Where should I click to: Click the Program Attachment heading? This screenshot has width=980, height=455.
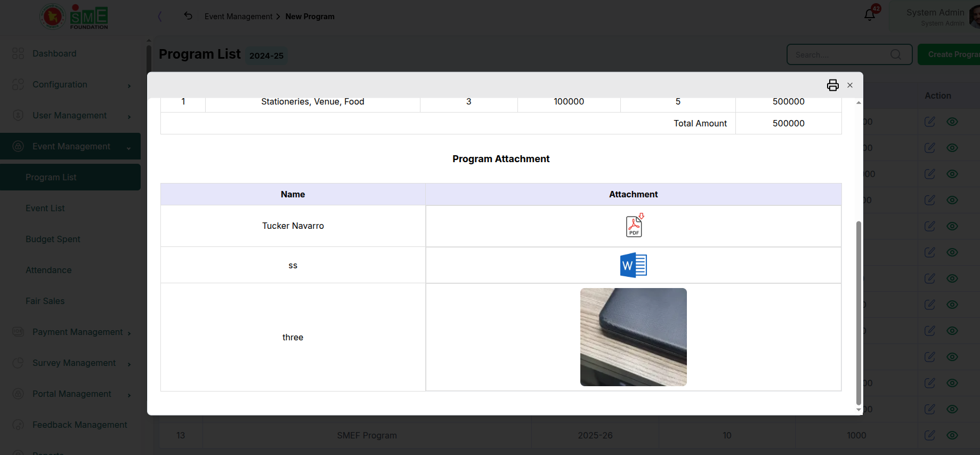click(501, 159)
